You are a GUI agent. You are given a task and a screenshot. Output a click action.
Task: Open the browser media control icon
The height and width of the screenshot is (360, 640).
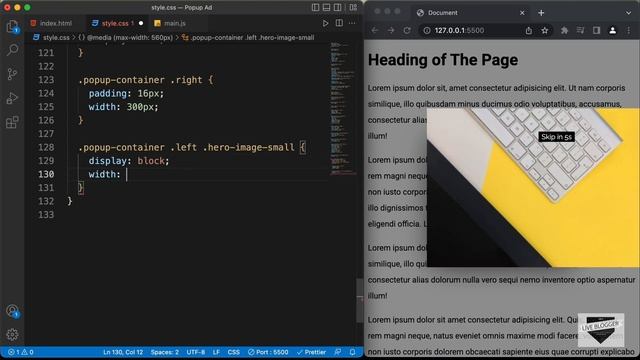coord(580,30)
